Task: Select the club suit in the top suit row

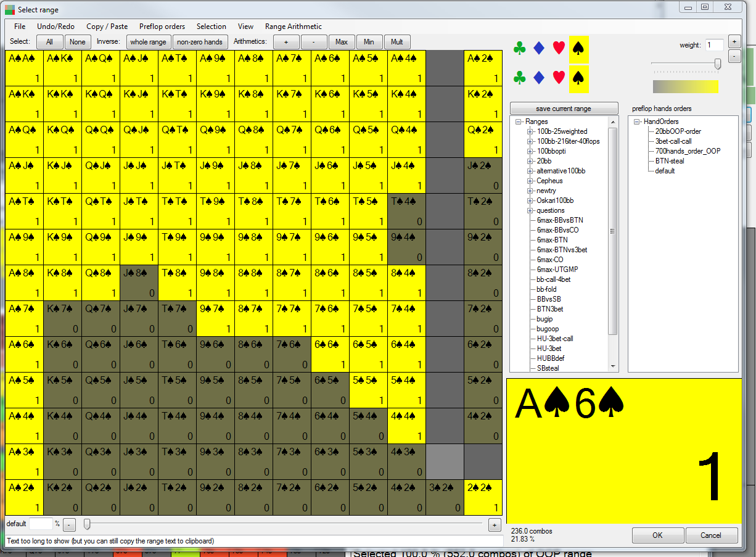Action: (520, 48)
